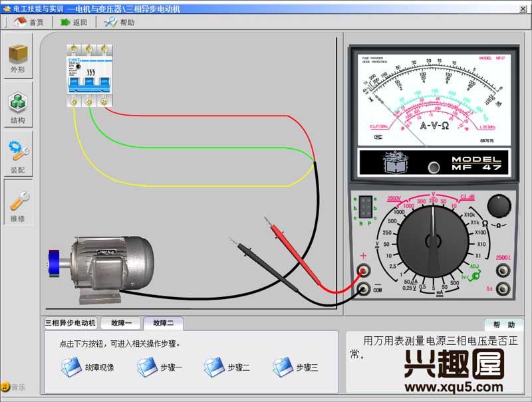Flip the third circuit breaker switch
This screenshot has width=532, height=402.
pyautogui.click(x=104, y=81)
